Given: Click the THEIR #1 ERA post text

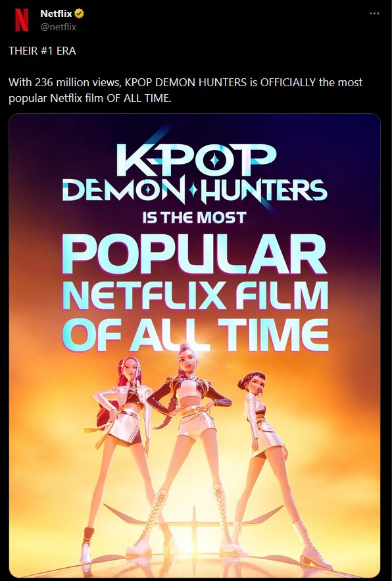Looking at the screenshot, I should tap(42, 51).
